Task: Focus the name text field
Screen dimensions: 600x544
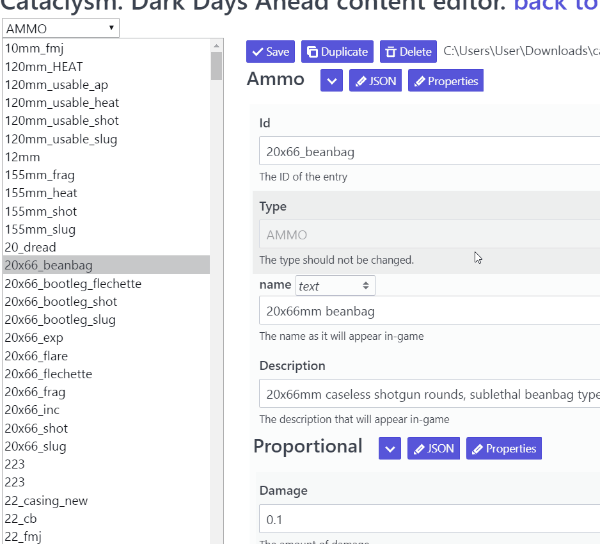Action: tap(430, 311)
